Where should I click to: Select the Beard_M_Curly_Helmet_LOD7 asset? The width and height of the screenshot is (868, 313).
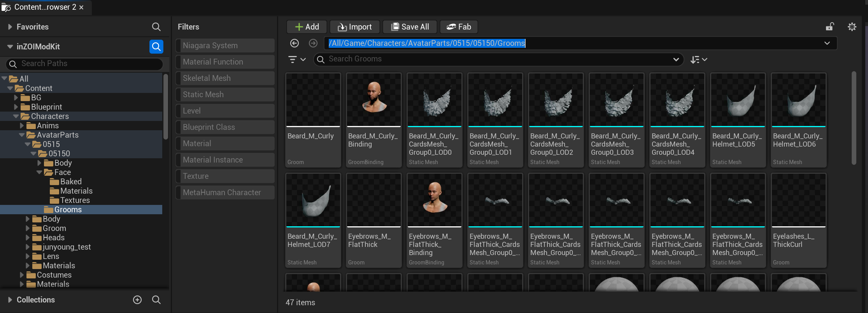(313, 220)
